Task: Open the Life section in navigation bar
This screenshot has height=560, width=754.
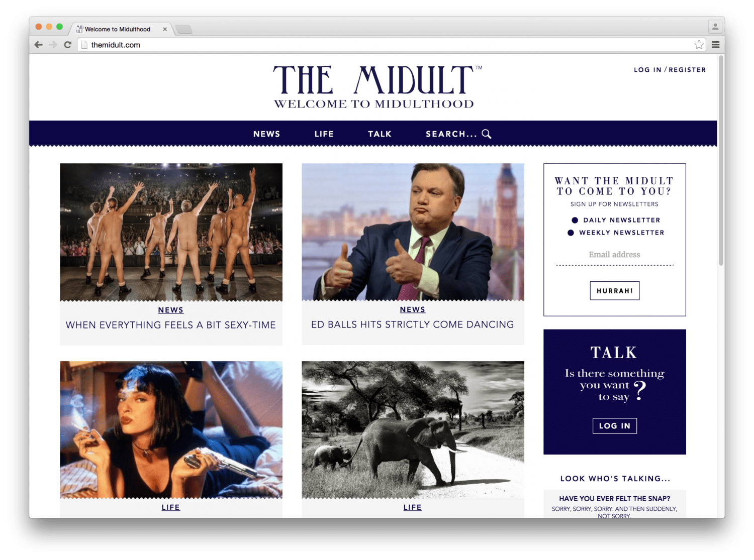Action: point(324,134)
